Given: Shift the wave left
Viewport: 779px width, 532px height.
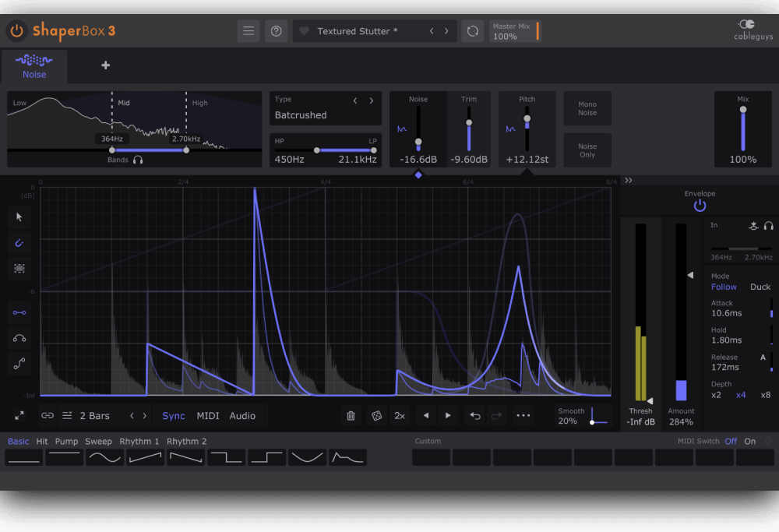Looking at the screenshot, I should (426, 416).
